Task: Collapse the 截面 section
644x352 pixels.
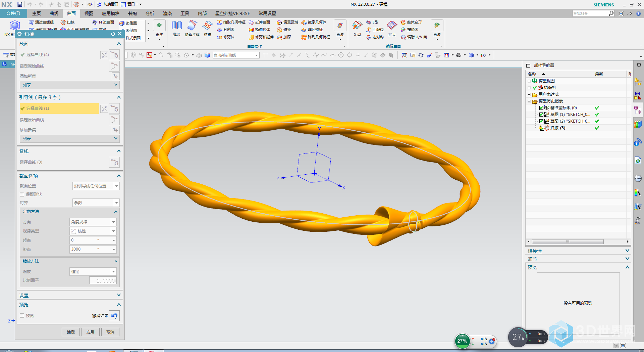Action: [x=119, y=44]
